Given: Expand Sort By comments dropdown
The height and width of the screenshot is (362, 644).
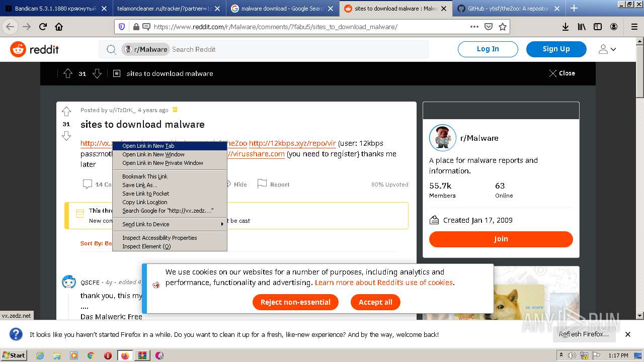Looking at the screenshot, I should tap(96, 243).
